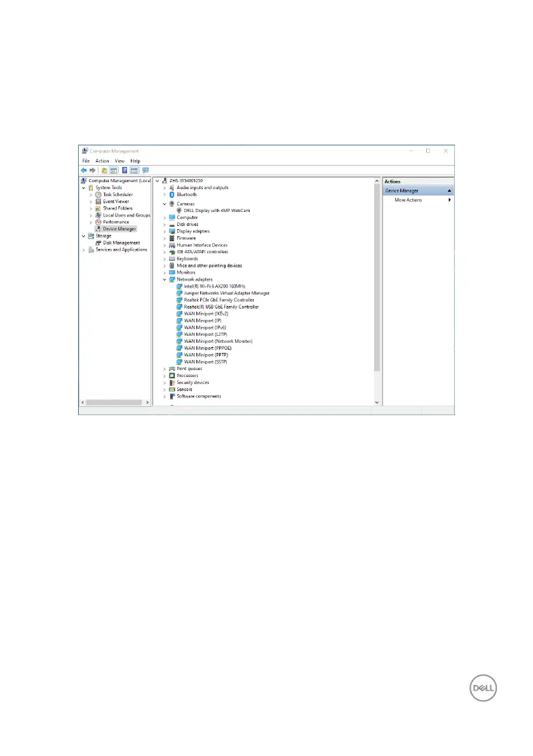Click the Disk Management icon
The height and width of the screenshot is (756, 533).
98,243
